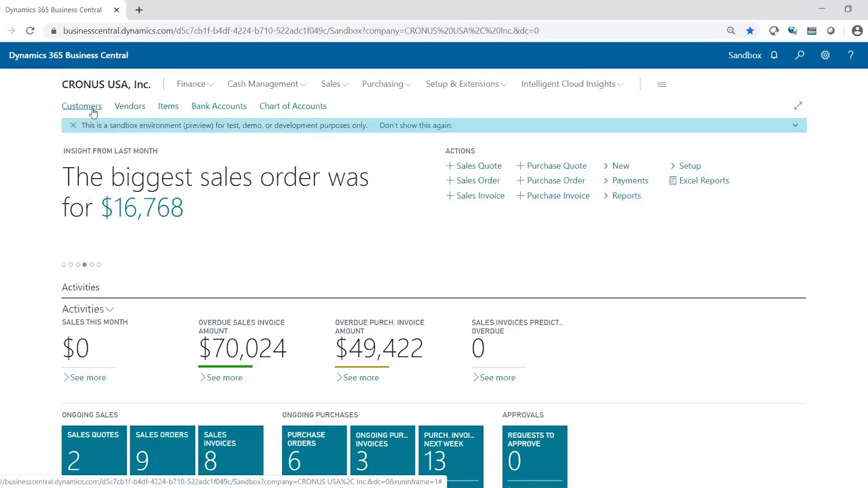Image resolution: width=868 pixels, height=488 pixels.
Task: Open Excel Reports action
Action: [x=698, y=180]
